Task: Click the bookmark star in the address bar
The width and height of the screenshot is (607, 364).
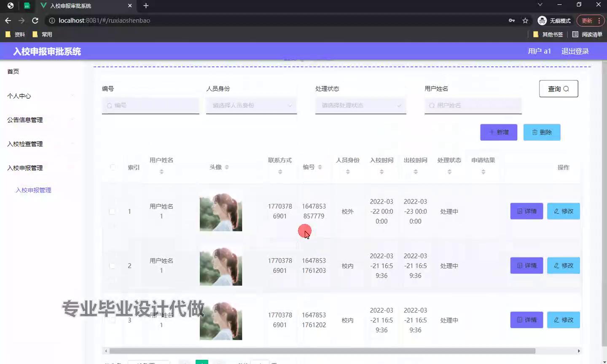Action: tap(525, 20)
